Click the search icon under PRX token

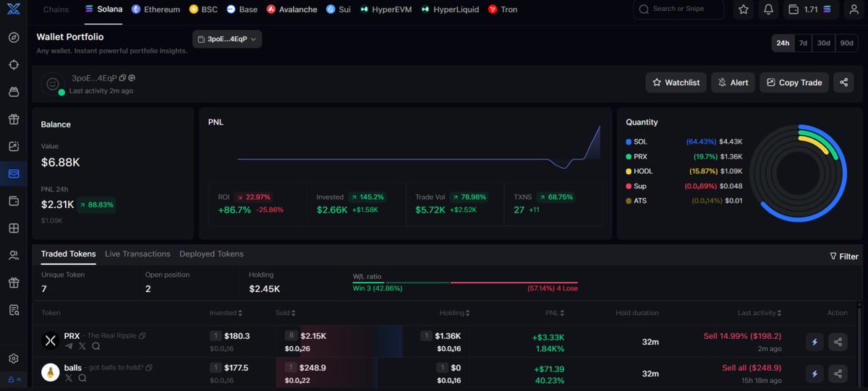point(95,346)
